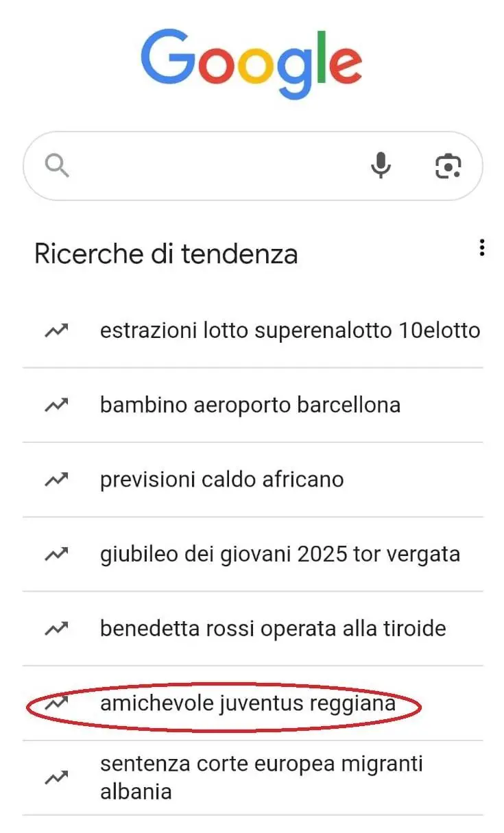Tap trend arrow beside previsioni caldo africano

(x=56, y=480)
